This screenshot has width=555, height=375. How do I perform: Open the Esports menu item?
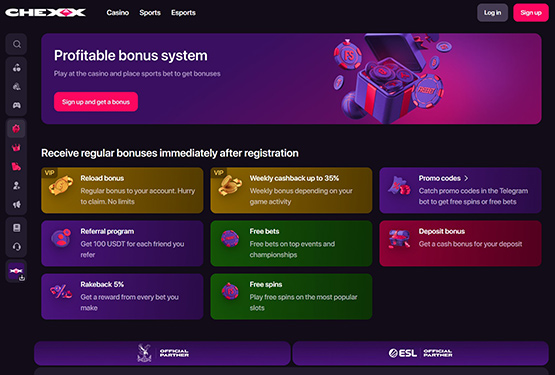183,13
